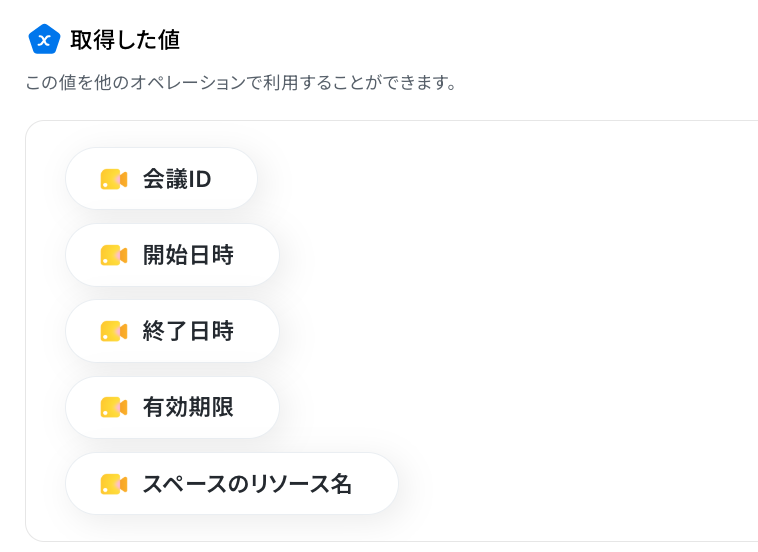Click camera icon in スペースのリソース名 chip
The height and width of the screenshot is (552, 758).
(x=114, y=484)
